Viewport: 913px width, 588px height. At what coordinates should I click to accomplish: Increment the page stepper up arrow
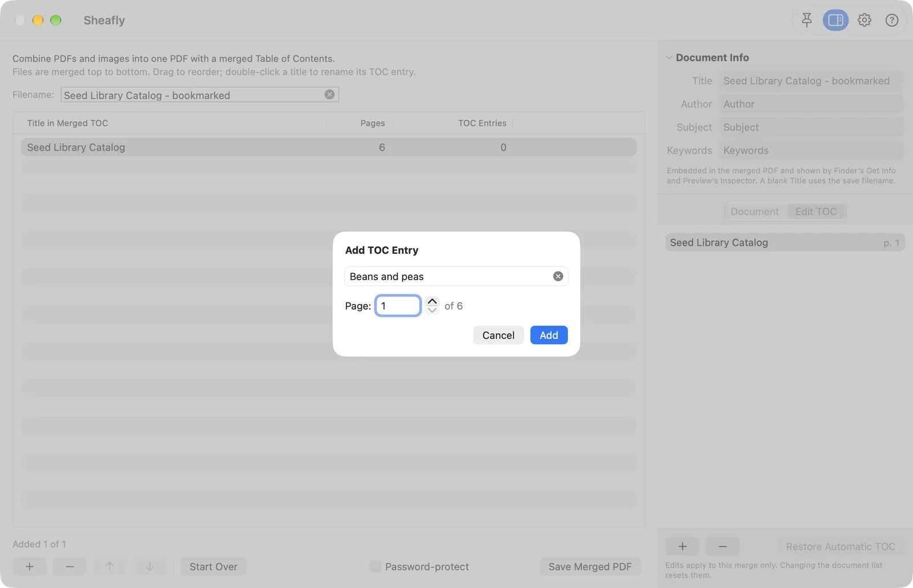(433, 301)
